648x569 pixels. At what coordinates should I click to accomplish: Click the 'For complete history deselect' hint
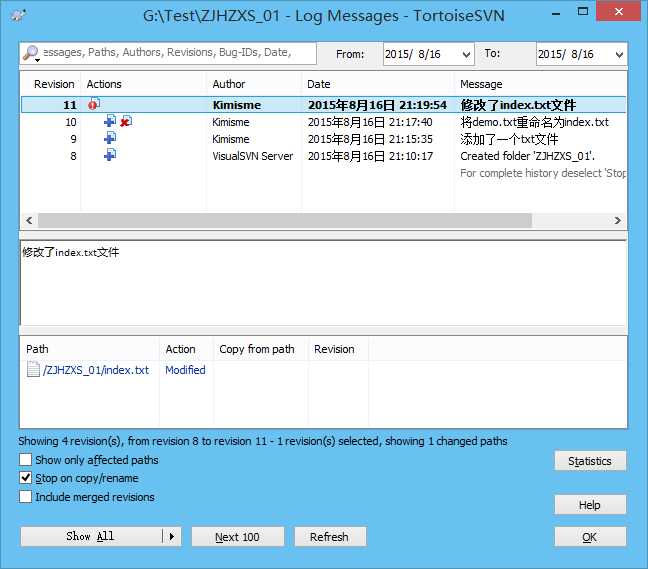click(x=543, y=173)
